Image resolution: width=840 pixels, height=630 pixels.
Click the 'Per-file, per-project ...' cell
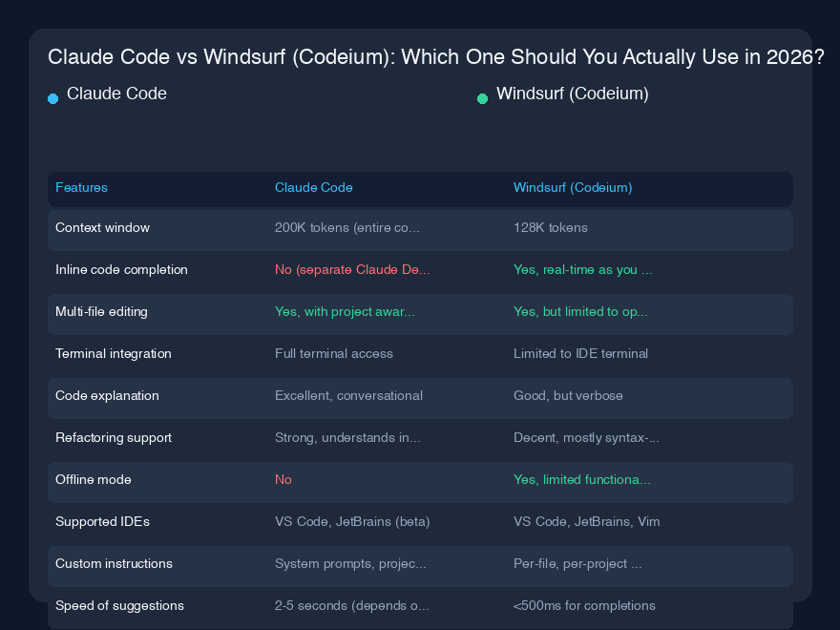point(577,563)
